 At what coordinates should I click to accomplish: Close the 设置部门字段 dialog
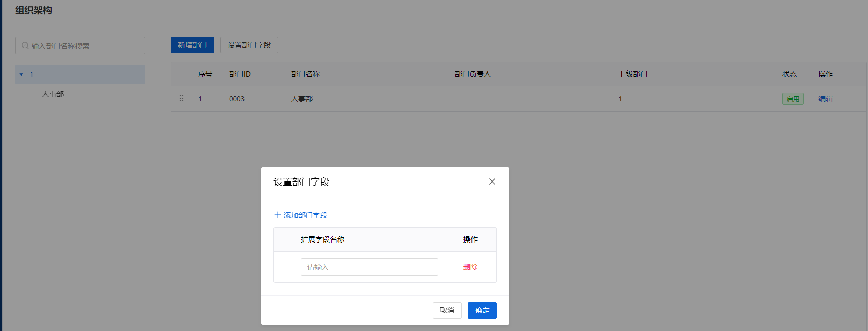(492, 182)
